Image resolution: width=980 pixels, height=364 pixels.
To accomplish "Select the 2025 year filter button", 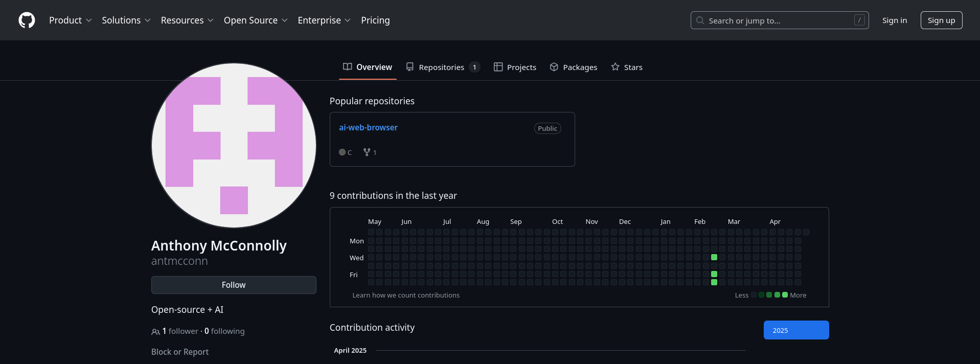I will [x=796, y=330].
